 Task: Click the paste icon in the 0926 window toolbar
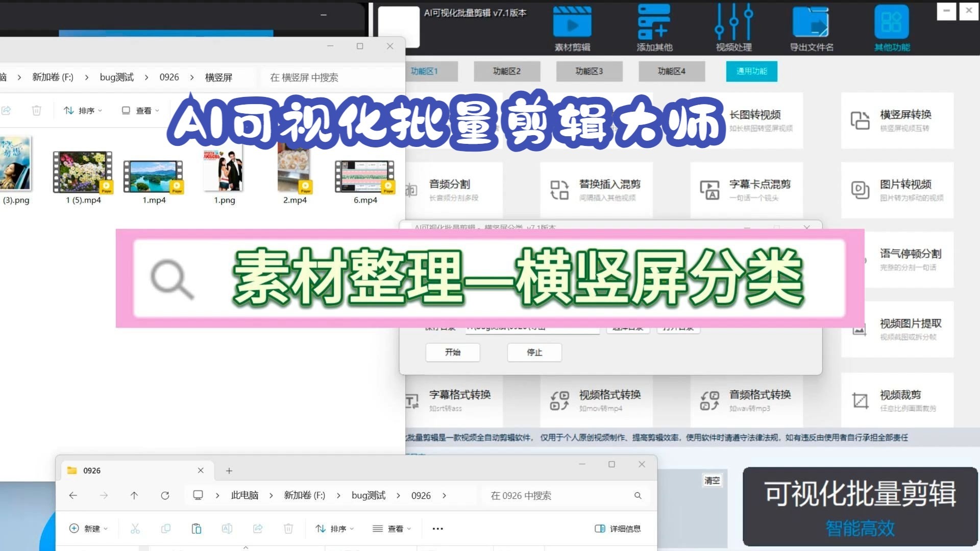(197, 529)
